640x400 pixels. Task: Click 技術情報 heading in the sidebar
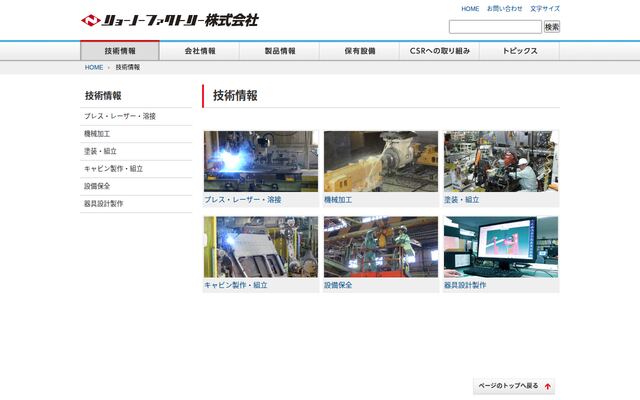pyautogui.click(x=103, y=96)
